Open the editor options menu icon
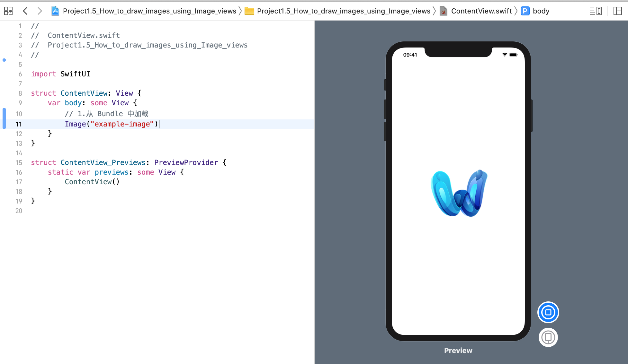The width and height of the screenshot is (628, 364). click(596, 11)
